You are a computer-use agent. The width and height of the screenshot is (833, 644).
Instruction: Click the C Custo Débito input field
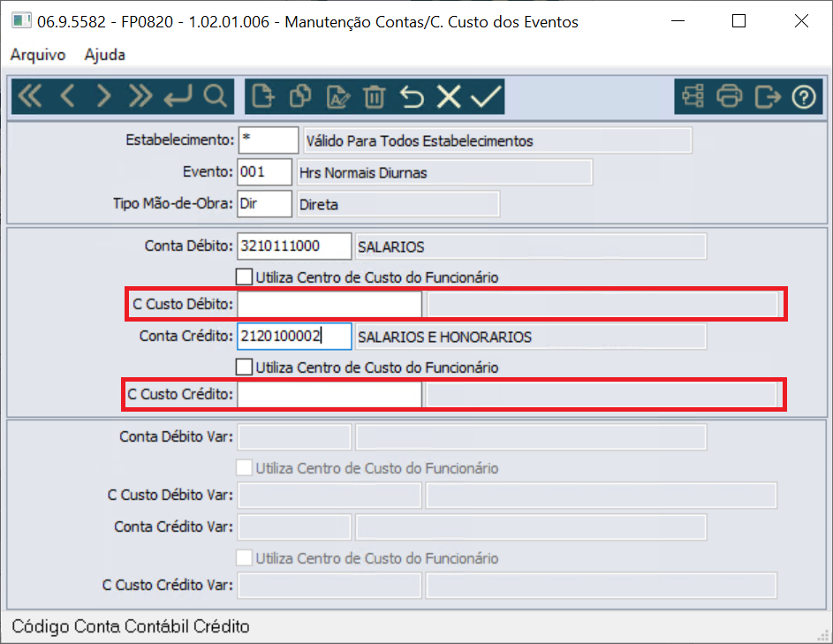[x=329, y=305]
